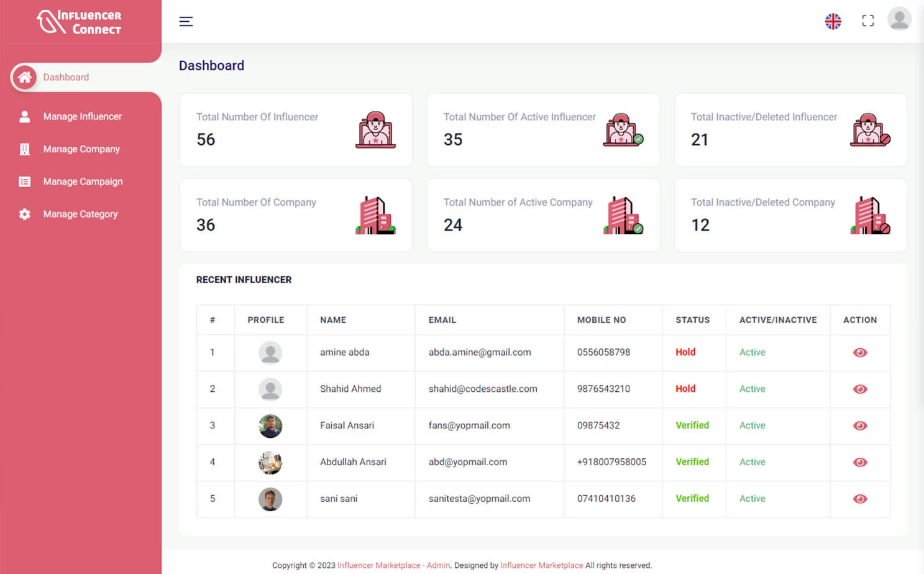Open the user profile avatar menu
This screenshot has height=574, width=924.
pyautogui.click(x=899, y=21)
